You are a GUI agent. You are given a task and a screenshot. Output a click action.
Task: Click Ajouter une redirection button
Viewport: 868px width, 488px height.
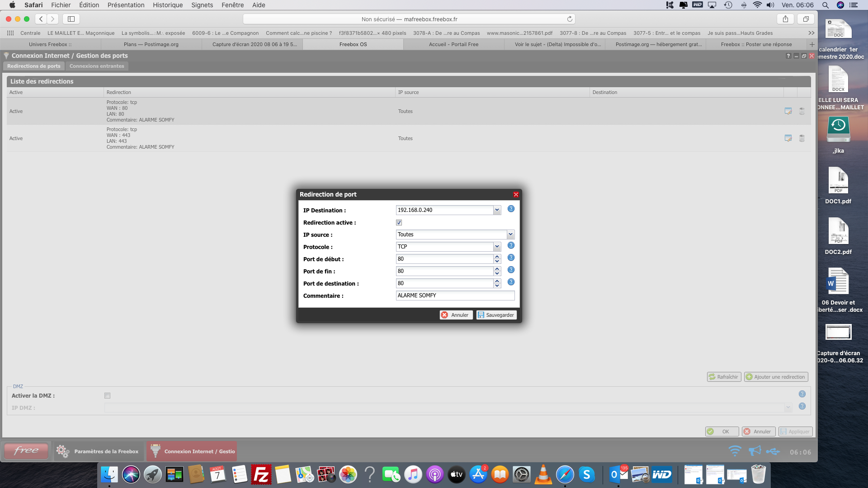coord(776,377)
